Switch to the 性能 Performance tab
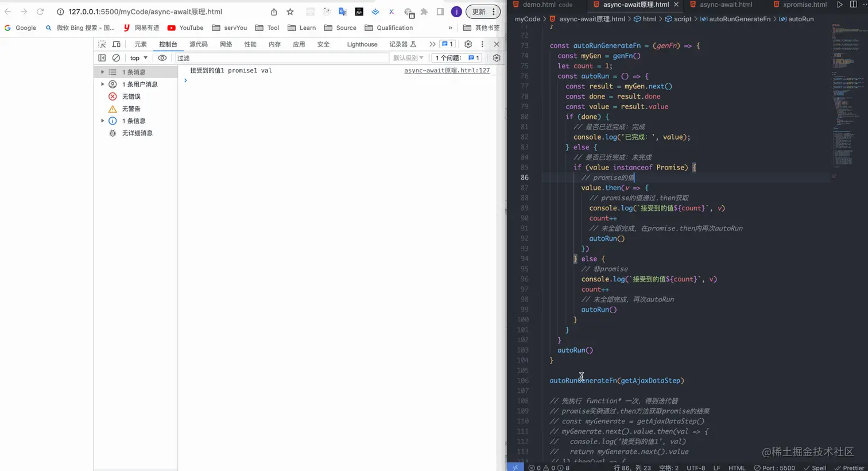 (250, 44)
